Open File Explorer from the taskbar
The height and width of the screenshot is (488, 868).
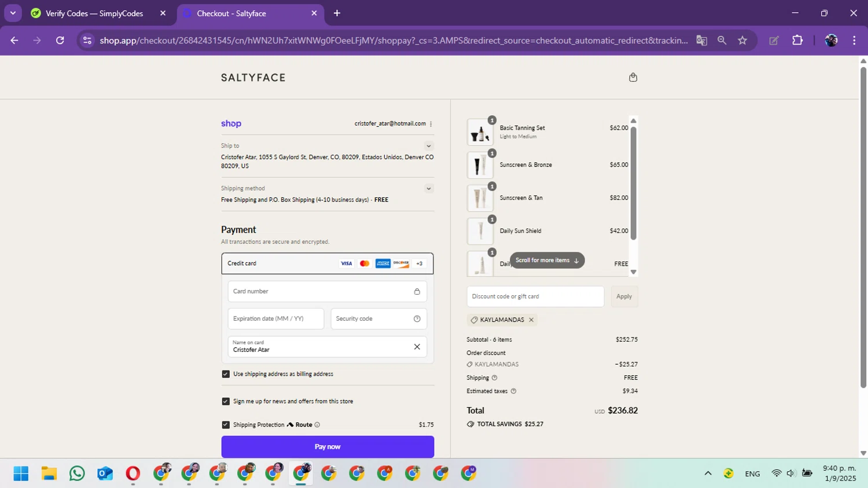49,474
